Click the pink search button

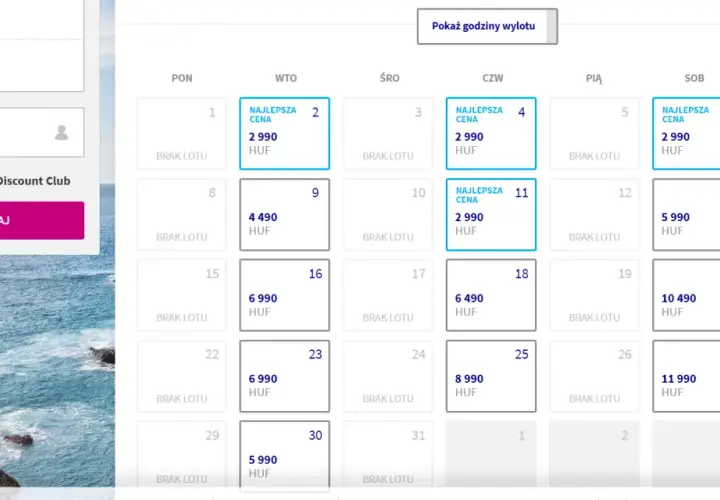point(42,220)
